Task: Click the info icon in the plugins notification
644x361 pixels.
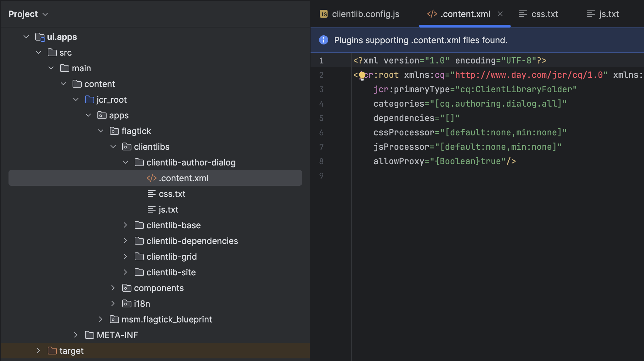Action: pyautogui.click(x=323, y=40)
